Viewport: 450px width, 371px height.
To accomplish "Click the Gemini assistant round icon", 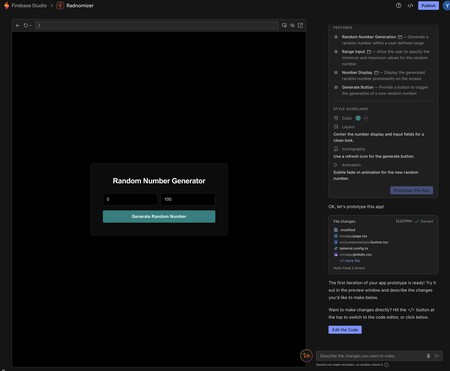I will tap(306, 356).
